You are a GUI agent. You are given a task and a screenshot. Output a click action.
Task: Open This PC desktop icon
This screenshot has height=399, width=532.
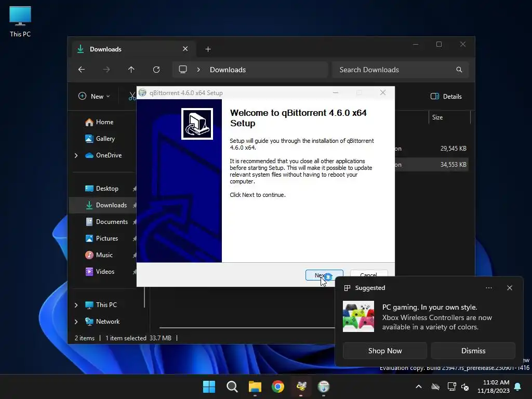click(x=20, y=21)
